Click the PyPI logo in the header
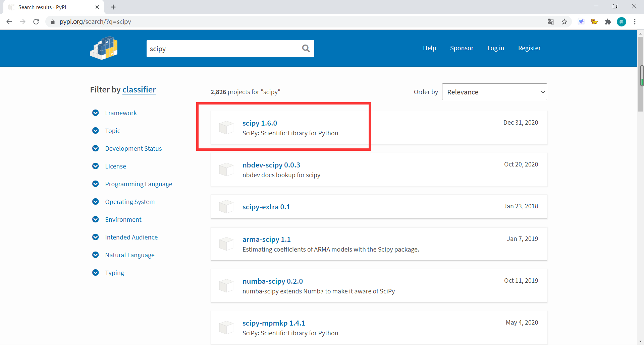Image resolution: width=644 pixels, height=345 pixels. coord(104,48)
